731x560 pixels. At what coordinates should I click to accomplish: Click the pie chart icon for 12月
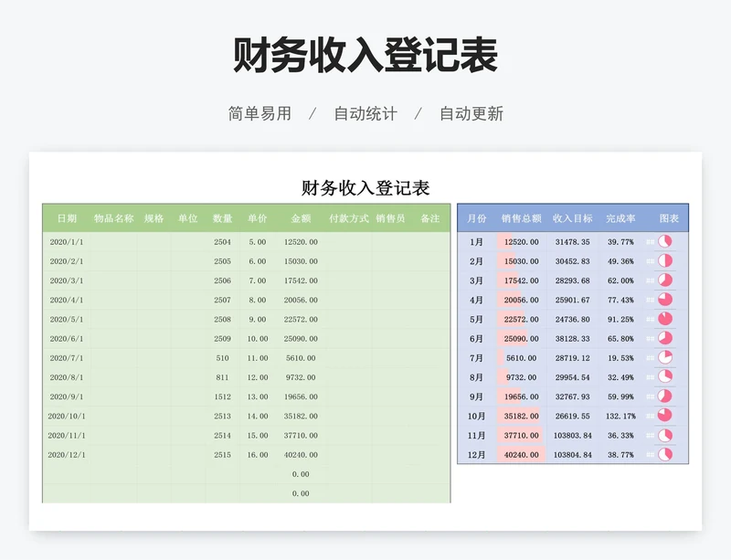pos(665,454)
